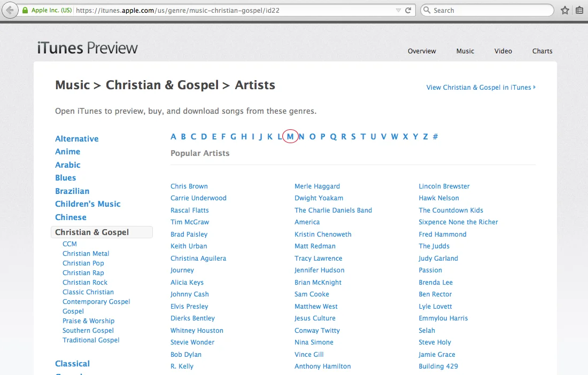Open artist Whitney Houston

(197, 331)
